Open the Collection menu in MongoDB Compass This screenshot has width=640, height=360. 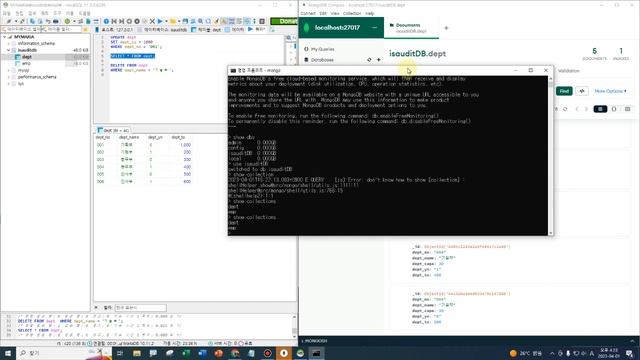[x=352, y=13]
